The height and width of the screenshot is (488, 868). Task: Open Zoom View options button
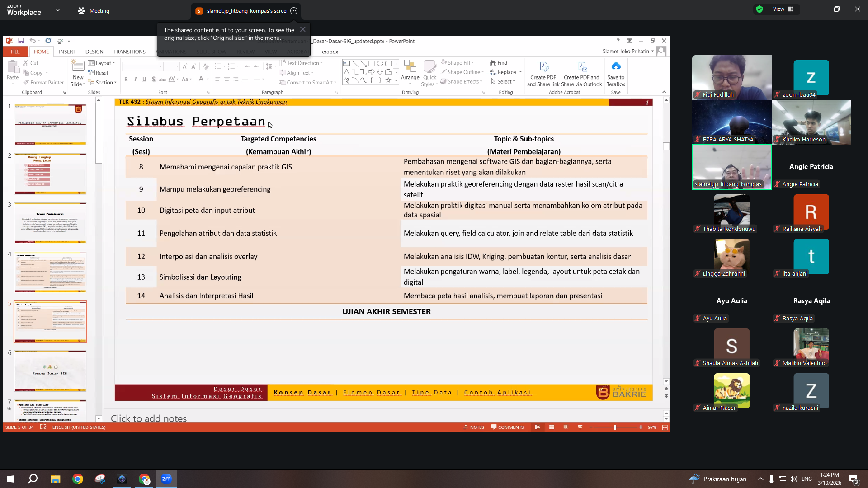tap(783, 9)
